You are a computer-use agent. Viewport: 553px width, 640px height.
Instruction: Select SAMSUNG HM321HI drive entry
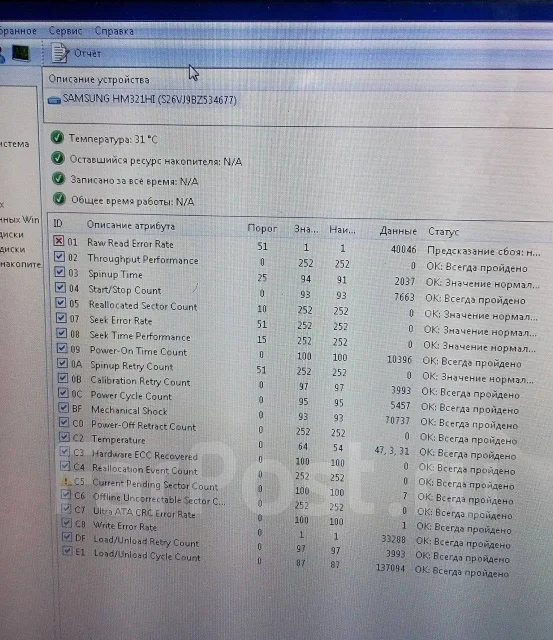149,99
